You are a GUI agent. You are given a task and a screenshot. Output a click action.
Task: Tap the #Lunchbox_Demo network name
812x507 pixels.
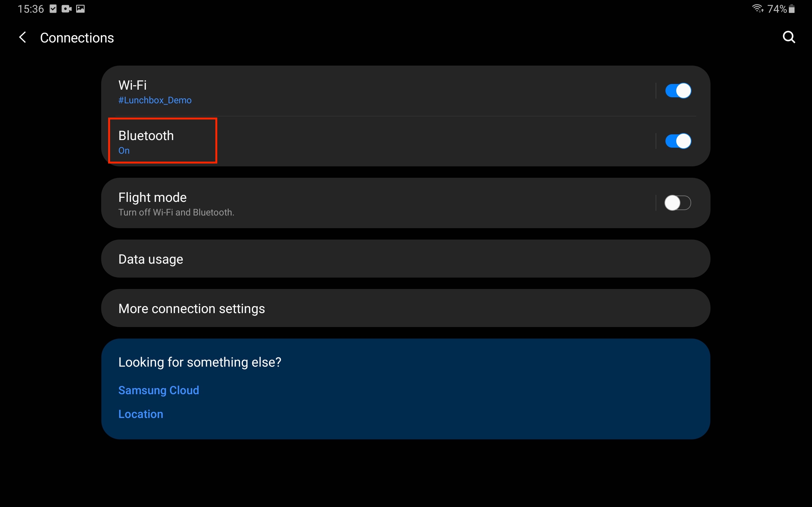click(x=155, y=100)
